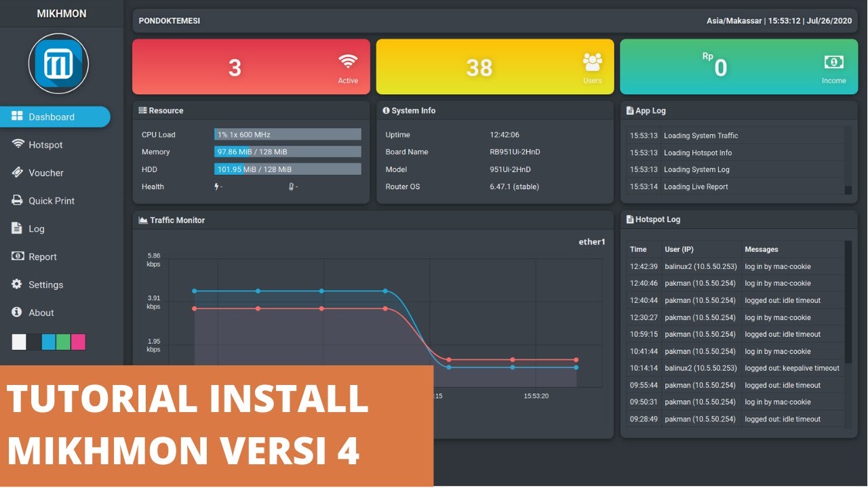
Task: Click the voltage bolt icon under Health
Action: (x=217, y=186)
